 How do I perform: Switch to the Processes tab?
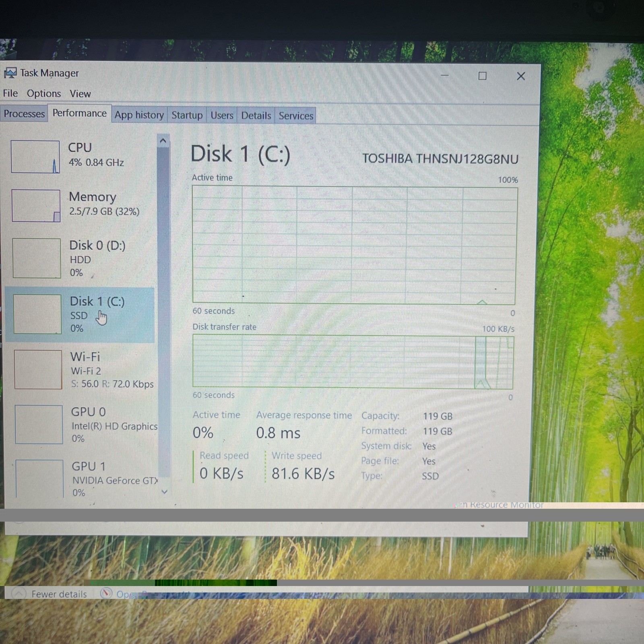click(24, 114)
